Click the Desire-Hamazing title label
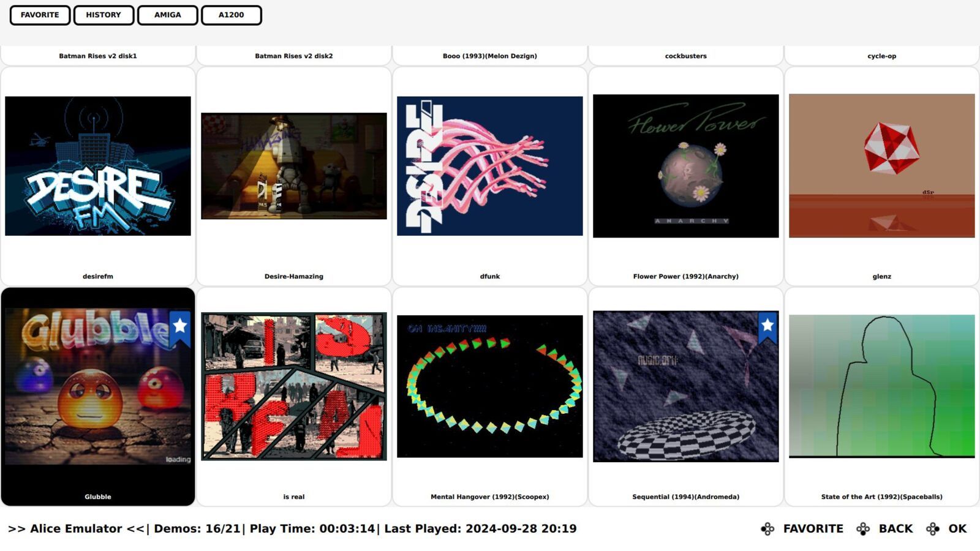980x551 pixels. tap(294, 277)
